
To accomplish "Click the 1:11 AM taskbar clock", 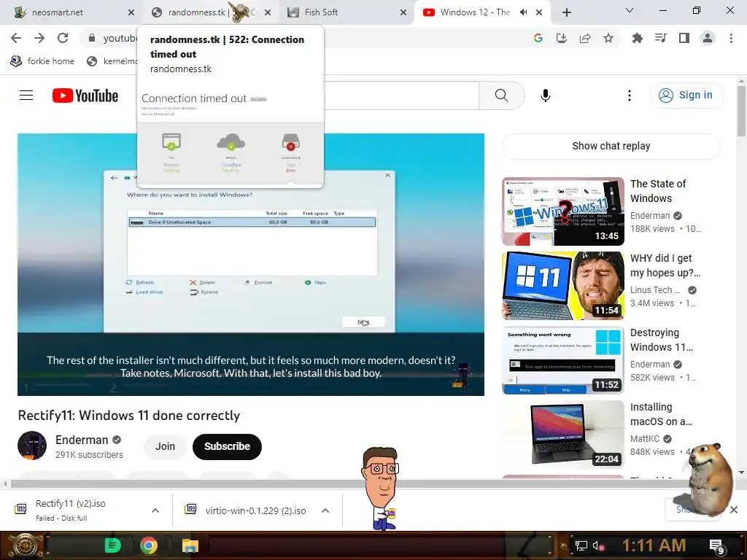I will pos(654,545).
